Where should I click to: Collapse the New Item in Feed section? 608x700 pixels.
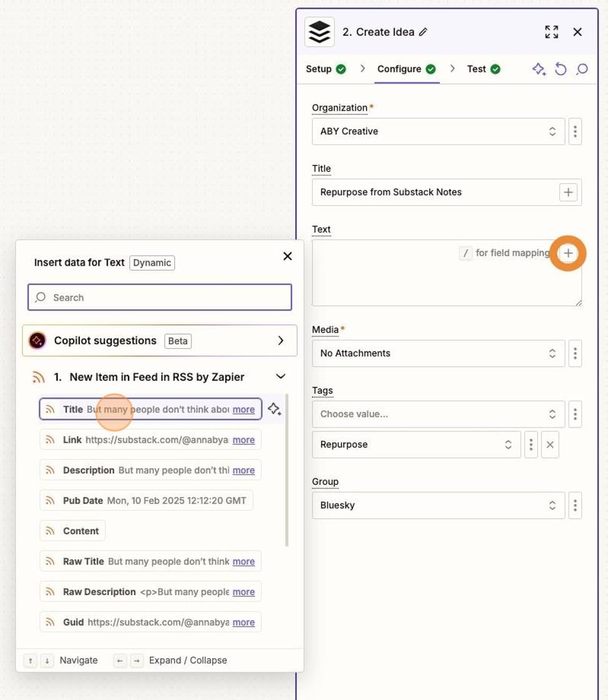280,376
